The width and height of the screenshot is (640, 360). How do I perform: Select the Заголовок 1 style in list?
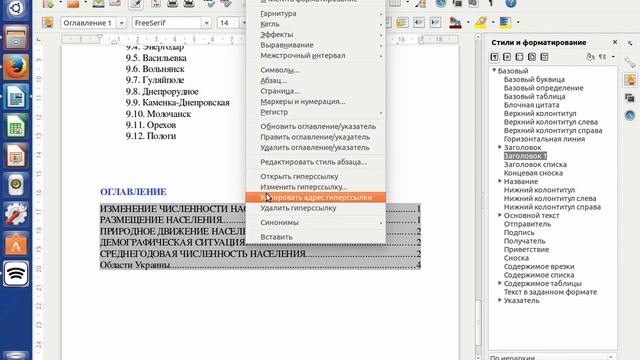[x=525, y=156]
